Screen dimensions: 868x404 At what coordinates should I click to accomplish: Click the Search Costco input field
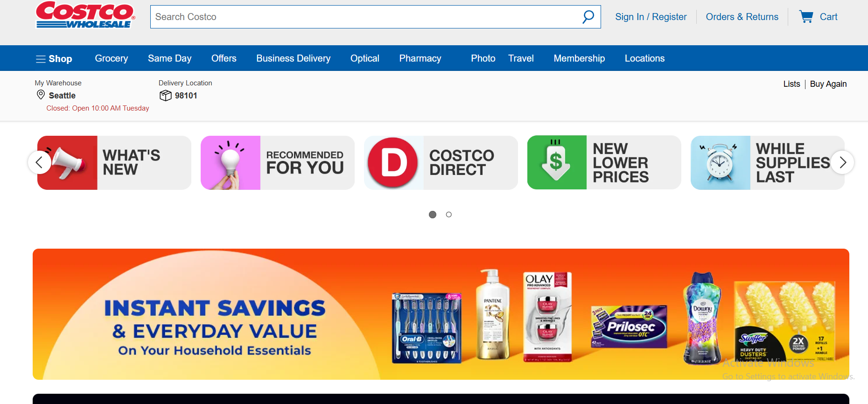pyautogui.click(x=366, y=17)
